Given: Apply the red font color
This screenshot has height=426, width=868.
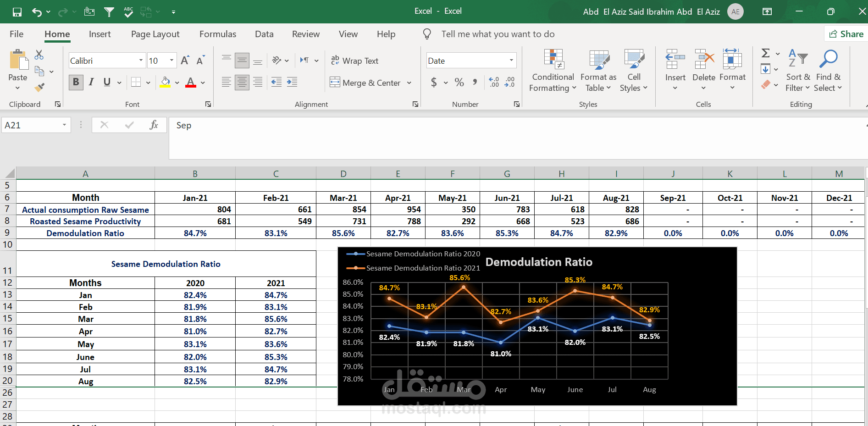Looking at the screenshot, I should [x=191, y=82].
